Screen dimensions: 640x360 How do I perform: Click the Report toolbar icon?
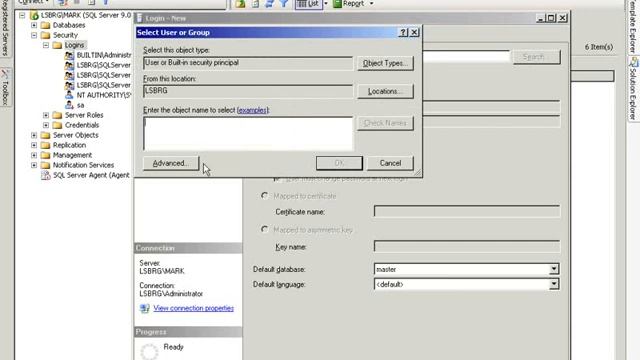tap(337, 4)
